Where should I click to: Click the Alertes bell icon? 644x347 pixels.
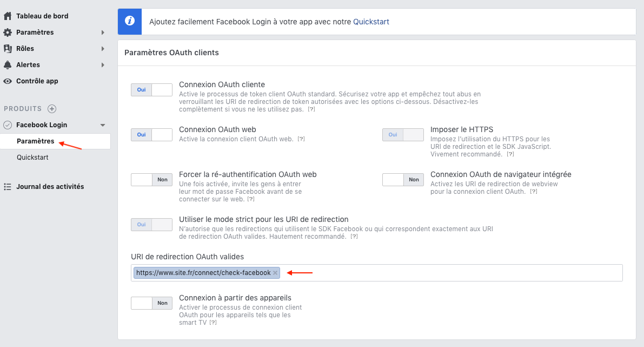pyautogui.click(x=8, y=65)
